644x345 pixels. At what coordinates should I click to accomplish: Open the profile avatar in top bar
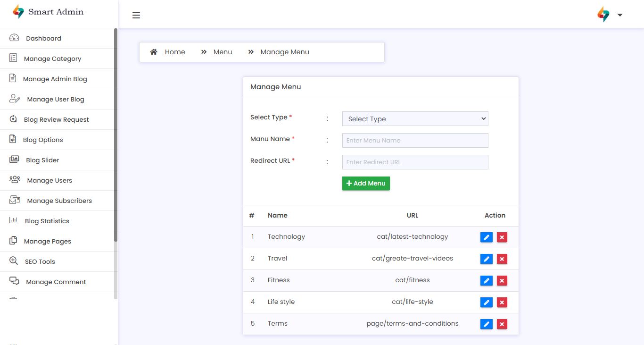[x=603, y=14]
